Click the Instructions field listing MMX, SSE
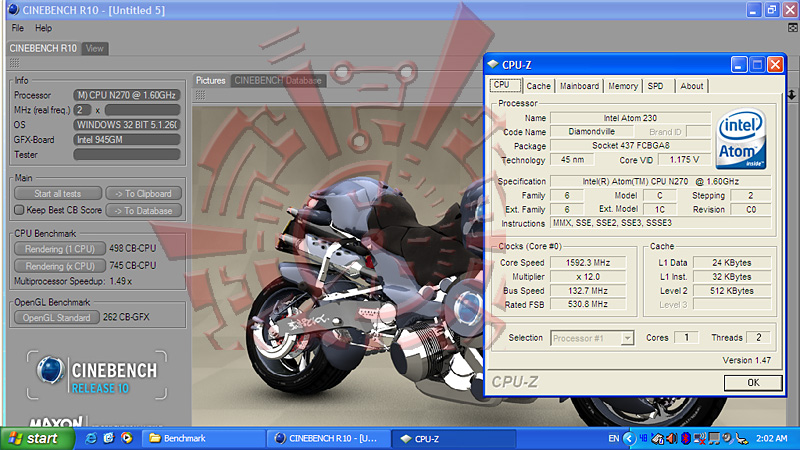The width and height of the screenshot is (800, 450). 661,223
